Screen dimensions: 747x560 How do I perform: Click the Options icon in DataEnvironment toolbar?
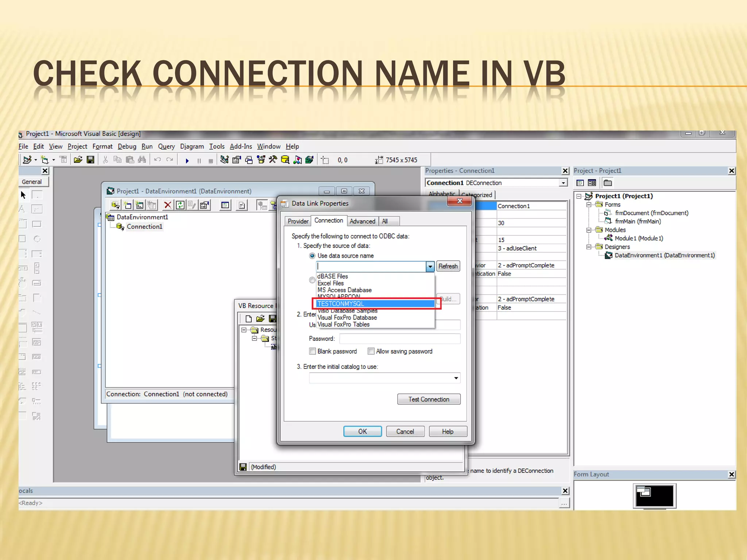pos(242,205)
